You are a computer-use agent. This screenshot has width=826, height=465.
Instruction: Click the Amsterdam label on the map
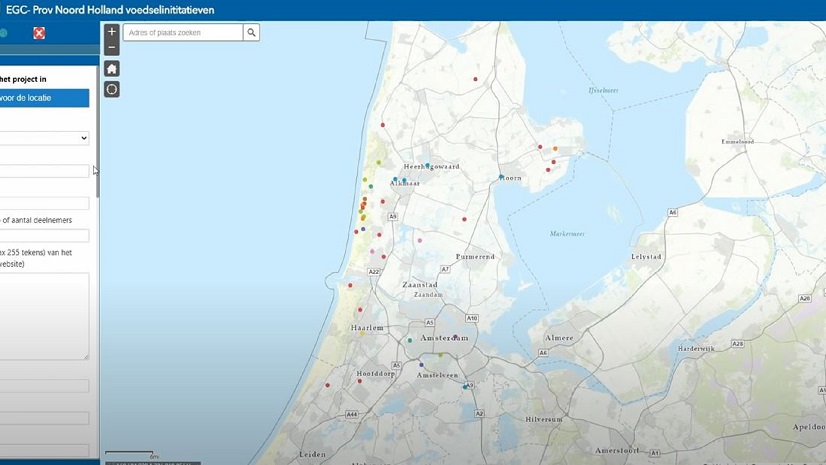(x=430, y=339)
